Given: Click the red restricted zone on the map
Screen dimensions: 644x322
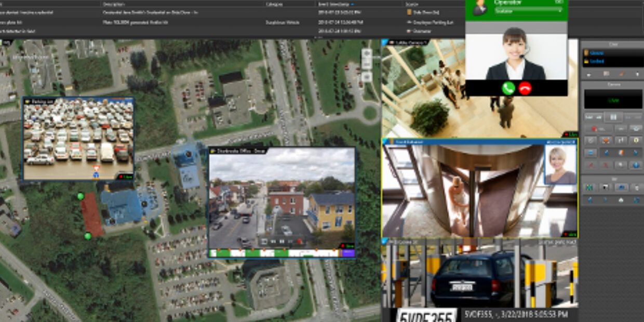Looking at the screenshot, I should tap(92, 215).
